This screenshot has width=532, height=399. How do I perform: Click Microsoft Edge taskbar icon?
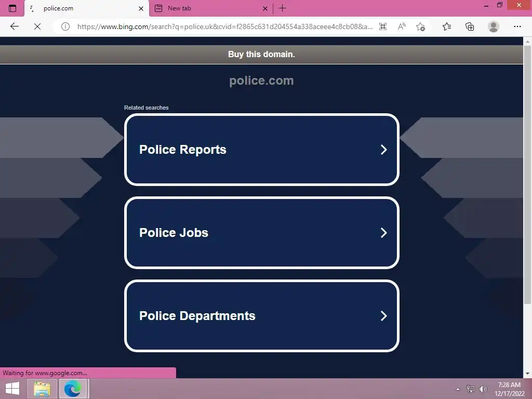[74, 389]
